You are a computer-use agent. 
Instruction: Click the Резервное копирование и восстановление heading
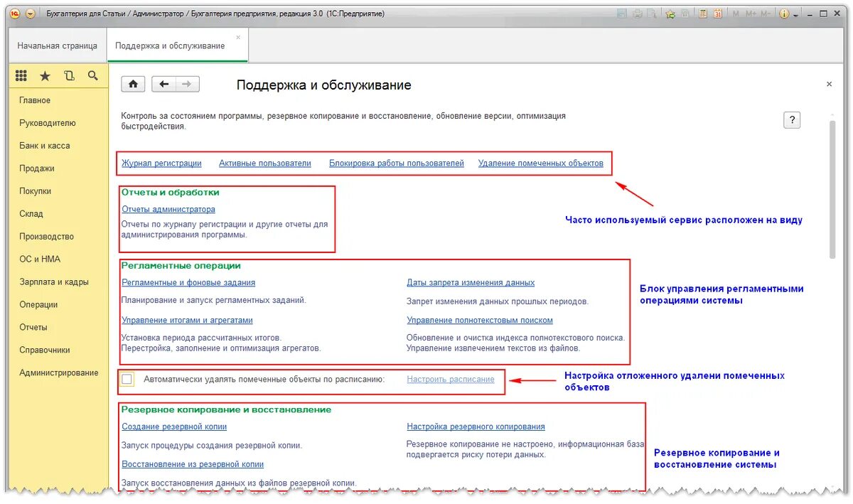pyautogui.click(x=226, y=410)
